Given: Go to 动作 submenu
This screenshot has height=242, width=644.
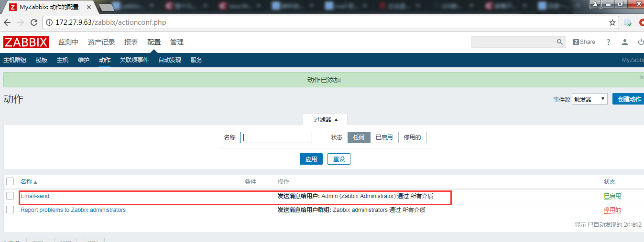Looking at the screenshot, I should point(105,60).
